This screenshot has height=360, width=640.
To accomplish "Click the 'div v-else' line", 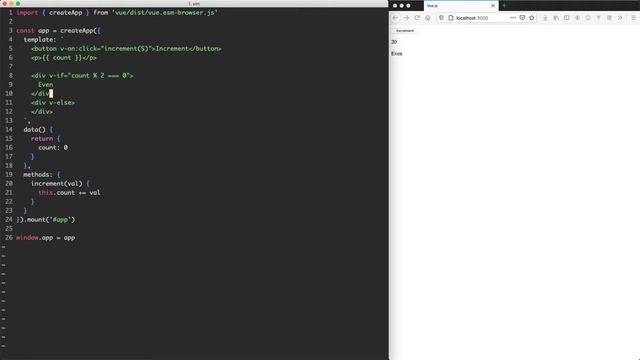I will pos(53,102).
